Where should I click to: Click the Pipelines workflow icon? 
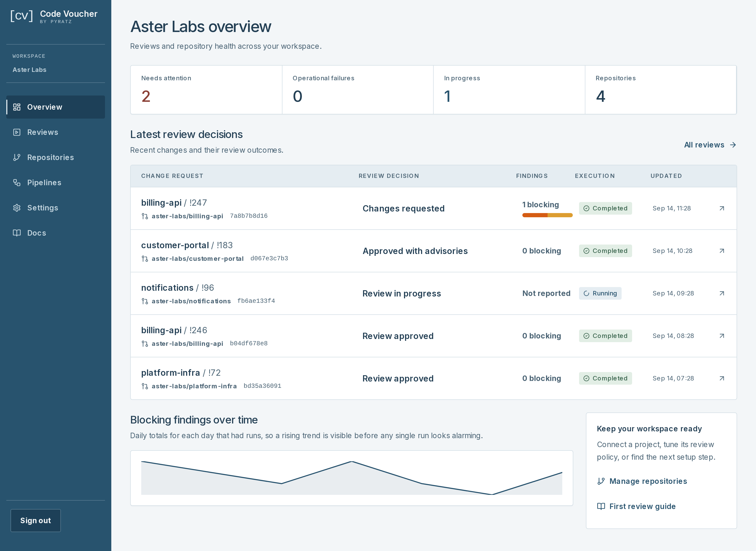click(17, 183)
